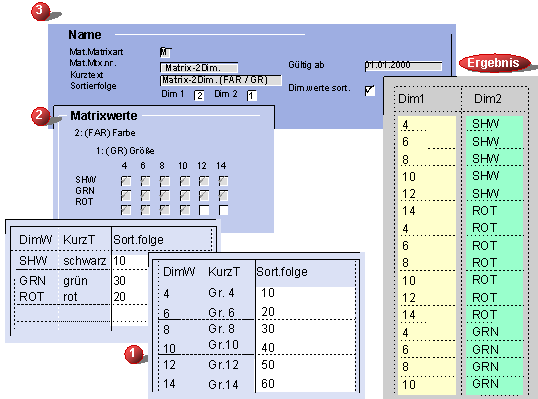Click the Kurztext field with Matrix-2Dim. (FAR / GR)

(x=221, y=80)
